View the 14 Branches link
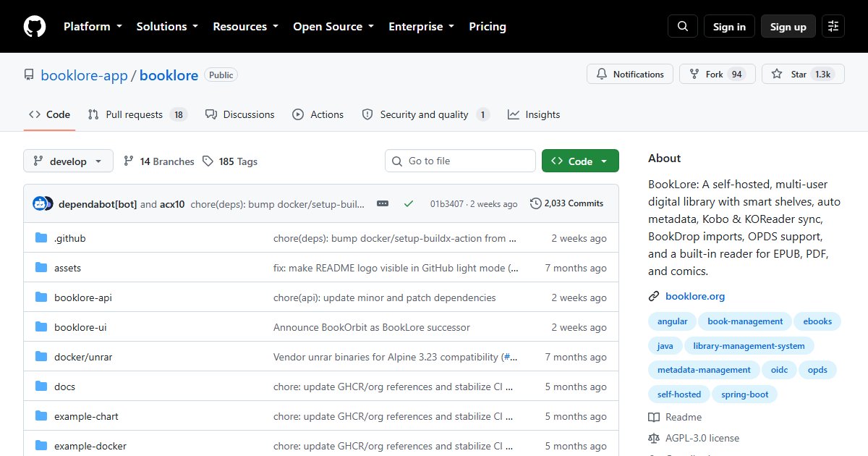 click(x=159, y=161)
